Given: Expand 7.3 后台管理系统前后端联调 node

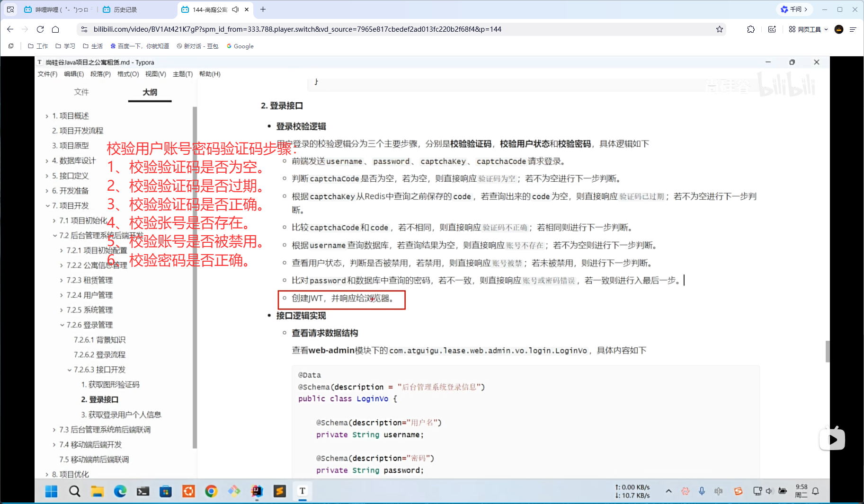Looking at the screenshot, I should point(54,430).
